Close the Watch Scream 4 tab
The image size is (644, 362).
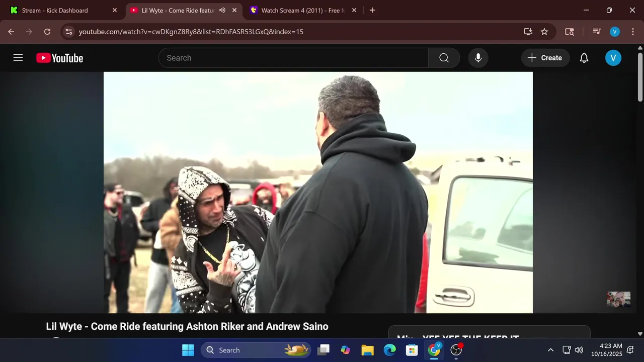[x=354, y=10]
